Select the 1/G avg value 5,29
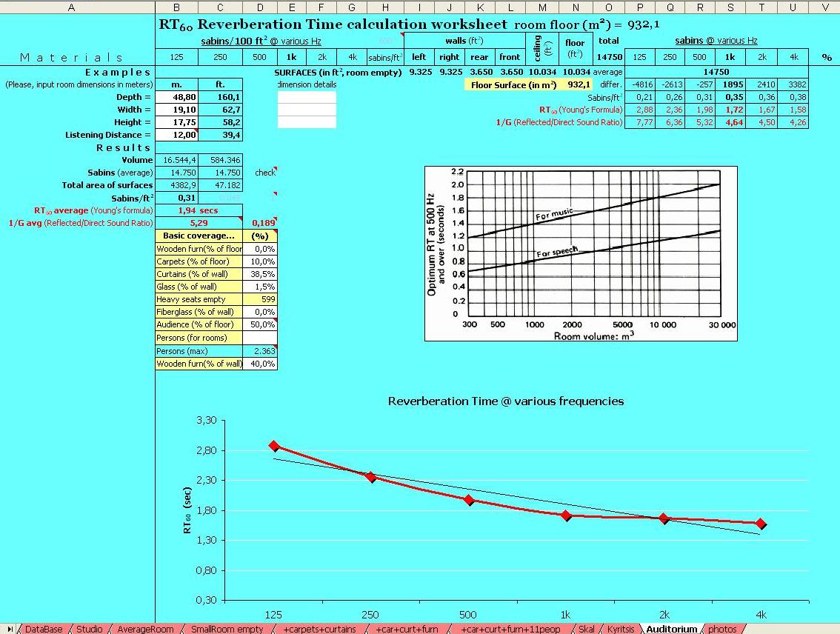The image size is (840, 634). click(199, 223)
